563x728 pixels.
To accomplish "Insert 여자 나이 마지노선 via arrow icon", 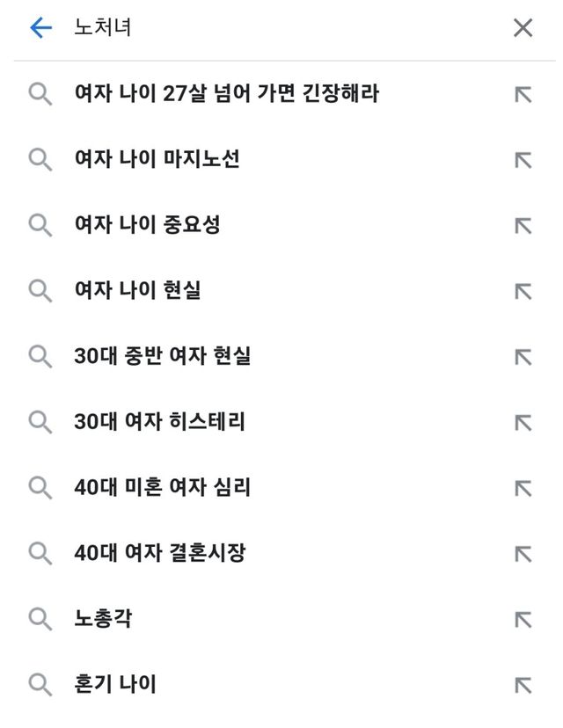I will tap(523, 160).
